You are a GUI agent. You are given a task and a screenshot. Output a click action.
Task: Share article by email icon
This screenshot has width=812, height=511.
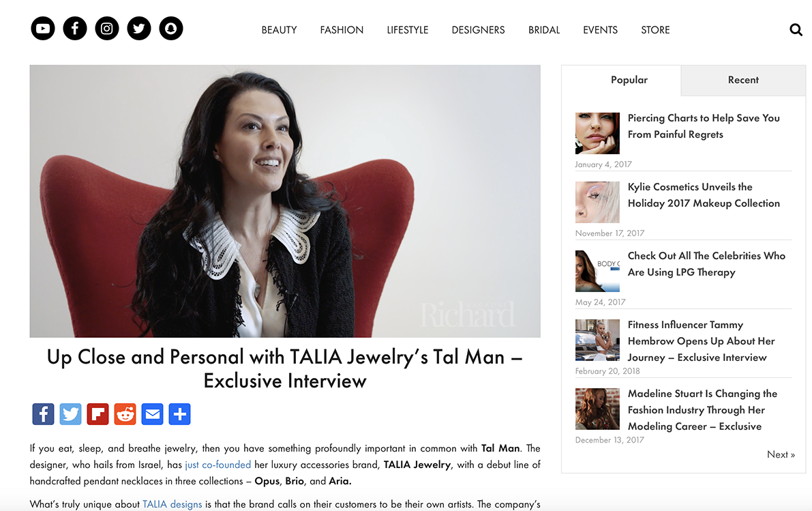coord(152,414)
